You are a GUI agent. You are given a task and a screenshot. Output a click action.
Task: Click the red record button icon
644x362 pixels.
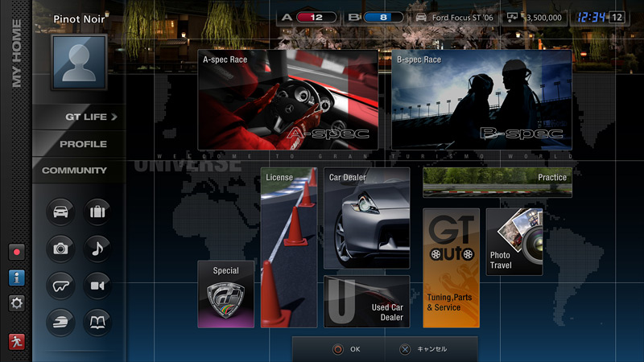click(16, 253)
